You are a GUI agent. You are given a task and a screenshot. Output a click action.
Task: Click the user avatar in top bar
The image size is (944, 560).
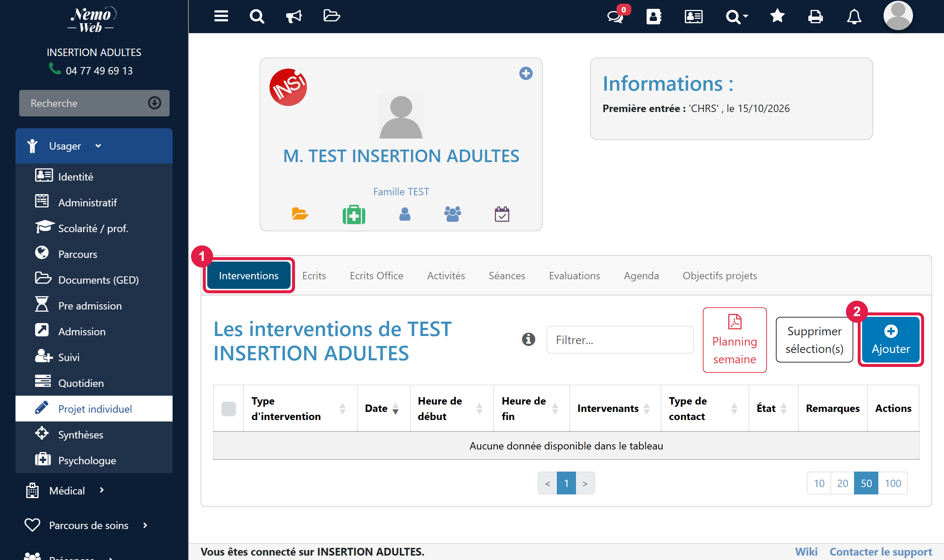coord(898,15)
